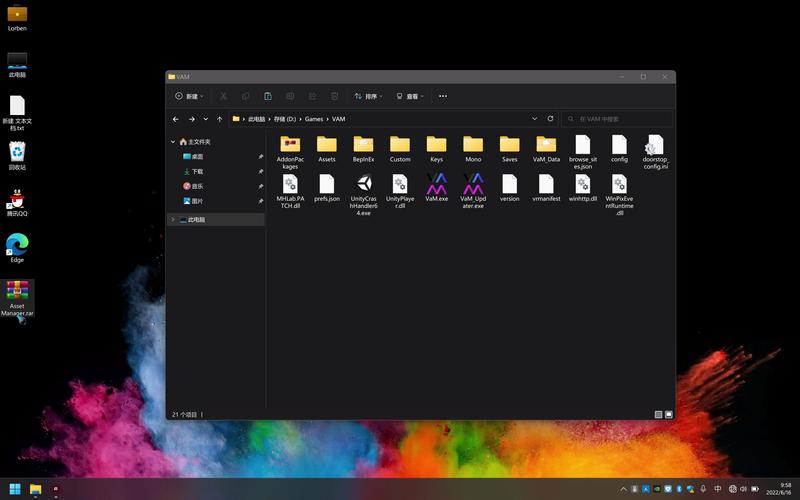Image resolution: width=800 pixels, height=500 pixels.
Task: Select UnityCrashHandler64.exe file icon
Action: (363, 184)
